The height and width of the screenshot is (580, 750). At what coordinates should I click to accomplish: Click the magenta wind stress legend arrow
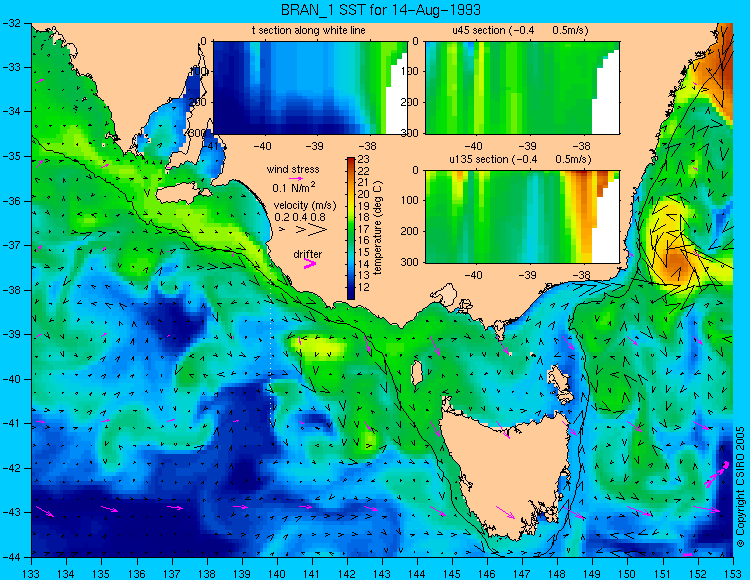pyautogui.click(x=296, y=178)
